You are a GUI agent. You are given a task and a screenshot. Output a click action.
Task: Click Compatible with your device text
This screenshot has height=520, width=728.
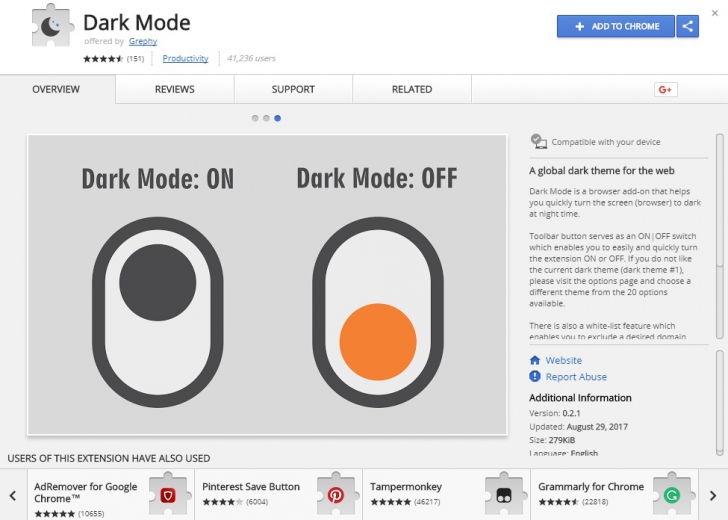606,142
